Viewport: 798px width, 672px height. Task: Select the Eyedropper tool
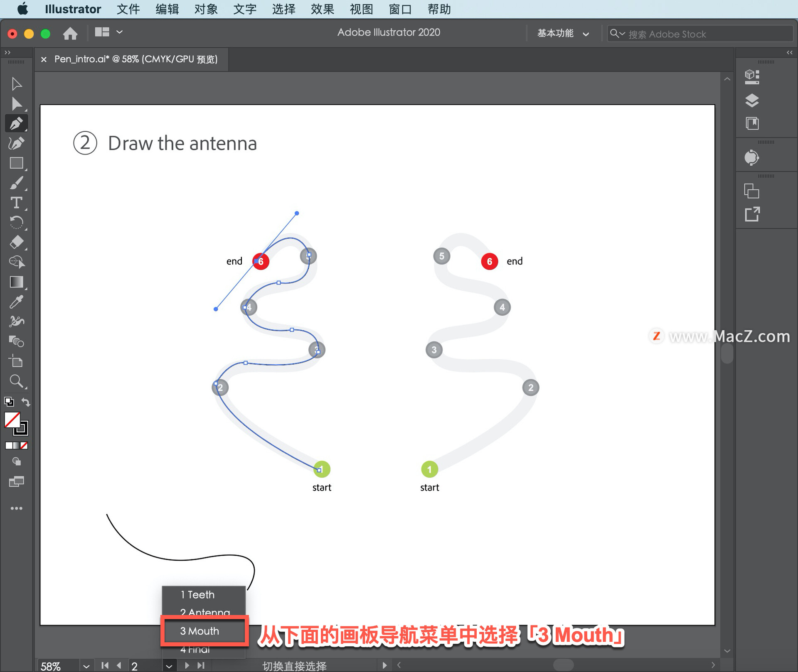16,302
